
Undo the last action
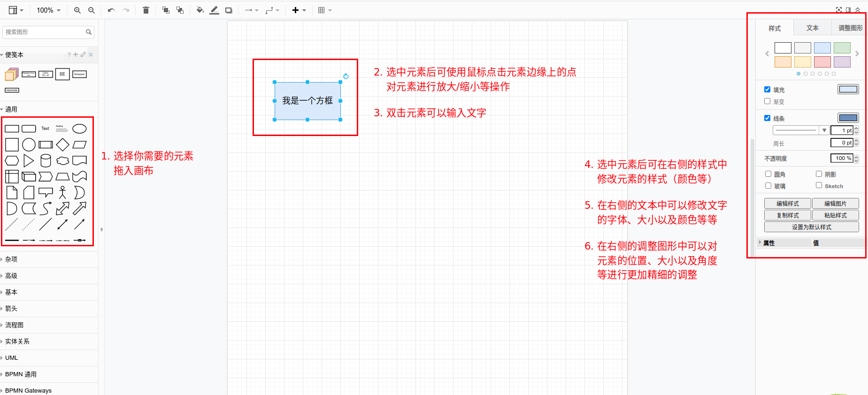point(111,10)
